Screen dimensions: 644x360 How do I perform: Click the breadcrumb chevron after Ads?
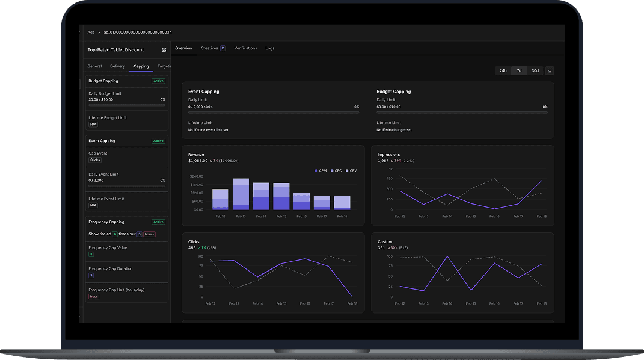(x=99, y=32)
